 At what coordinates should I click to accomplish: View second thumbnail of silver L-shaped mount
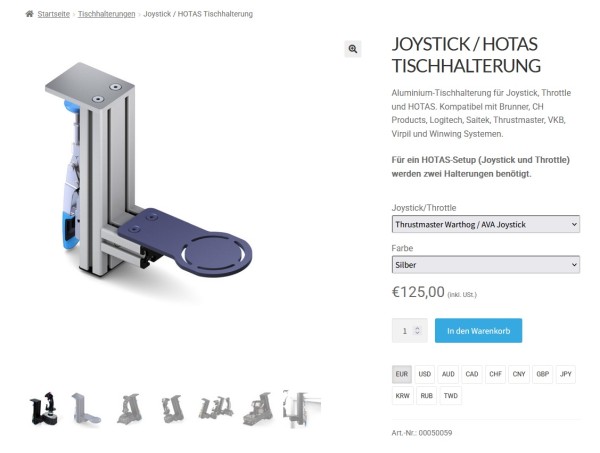pos(86,408)
